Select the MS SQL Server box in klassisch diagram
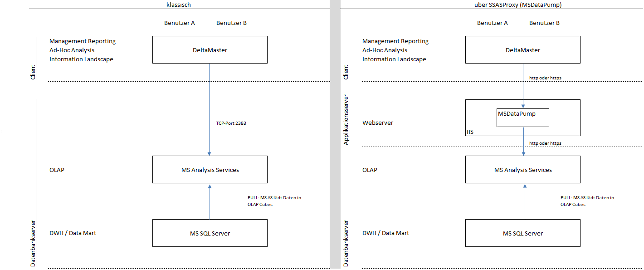 click(210, 233)
